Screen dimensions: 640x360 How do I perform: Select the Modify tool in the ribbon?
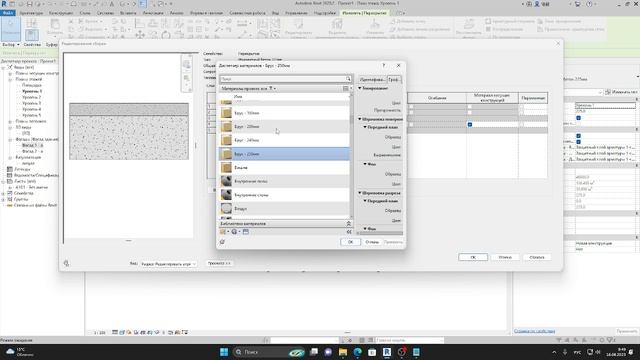11,29
